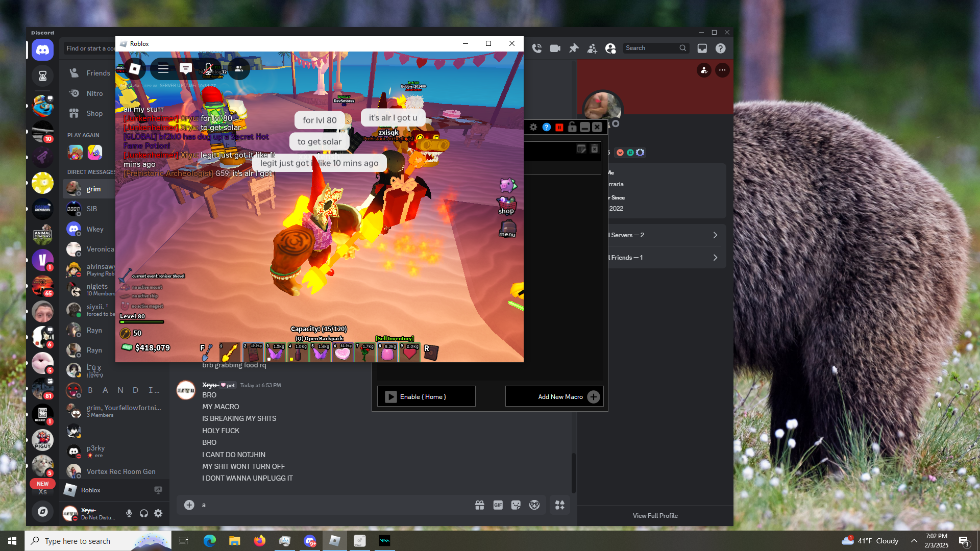Open Discord home direct messages
This screenshot has height=551, width=980.
click(x=43, y=49)
